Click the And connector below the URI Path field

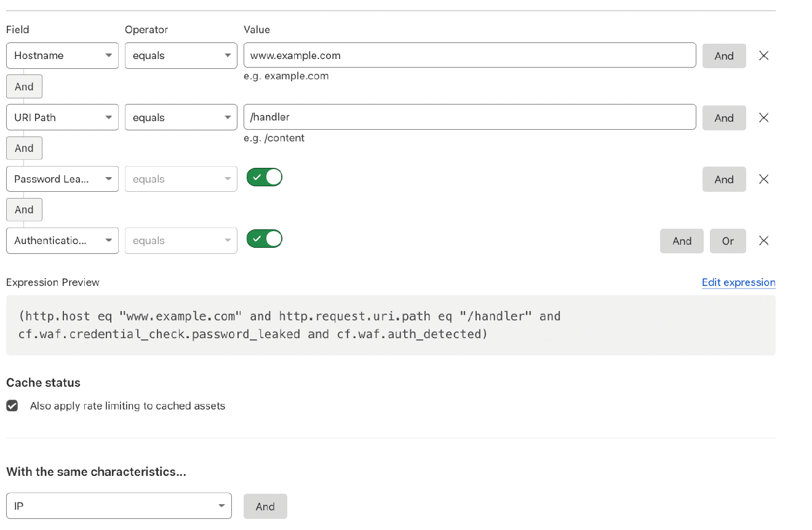coord(24,148)
